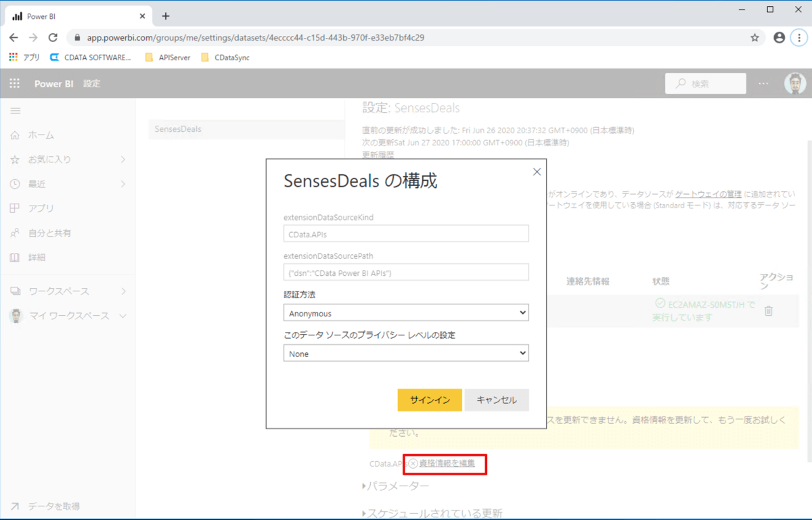Click the キャンセル button
Image resolution: width=812 pixels, height=520 pixels.
tap(497, 400)
